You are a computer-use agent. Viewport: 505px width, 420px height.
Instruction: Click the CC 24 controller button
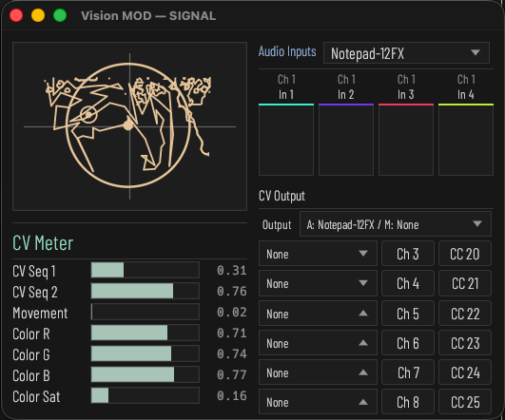click(x=465, y=372)
